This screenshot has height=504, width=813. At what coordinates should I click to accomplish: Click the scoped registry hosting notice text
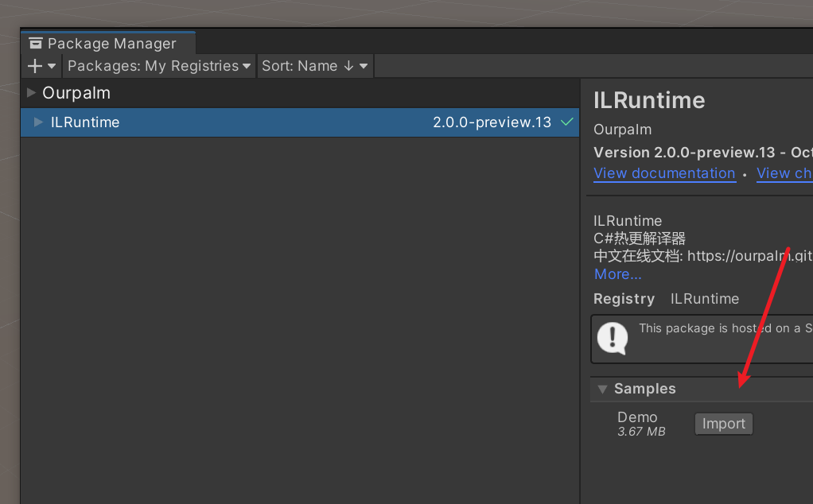click(725, 328)
